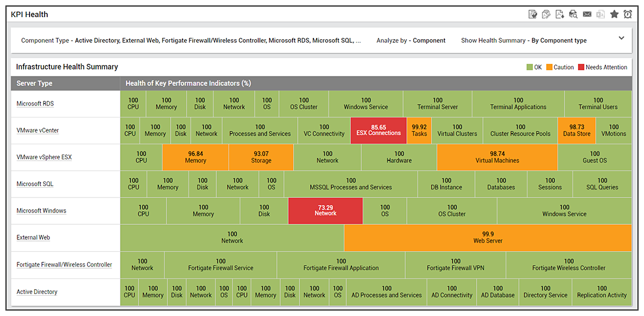Open the Active Directory link
This screenshot has height=316, width=644.
point(37,292)
